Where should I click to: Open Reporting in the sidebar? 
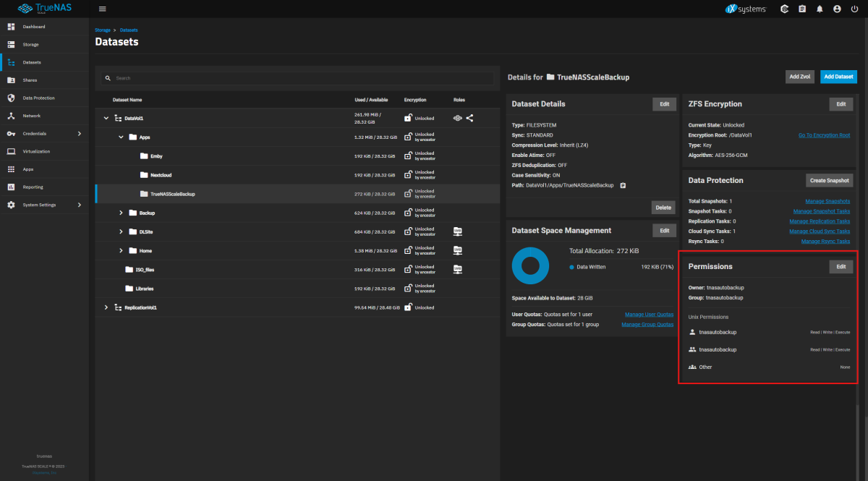tap(44, 187)
